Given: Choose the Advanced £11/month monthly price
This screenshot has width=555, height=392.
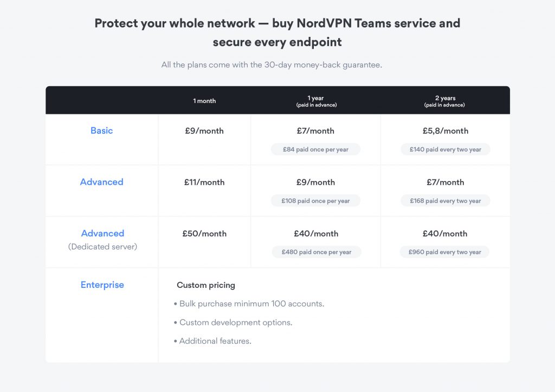Looking at the screenshot, I should (204, 182).
